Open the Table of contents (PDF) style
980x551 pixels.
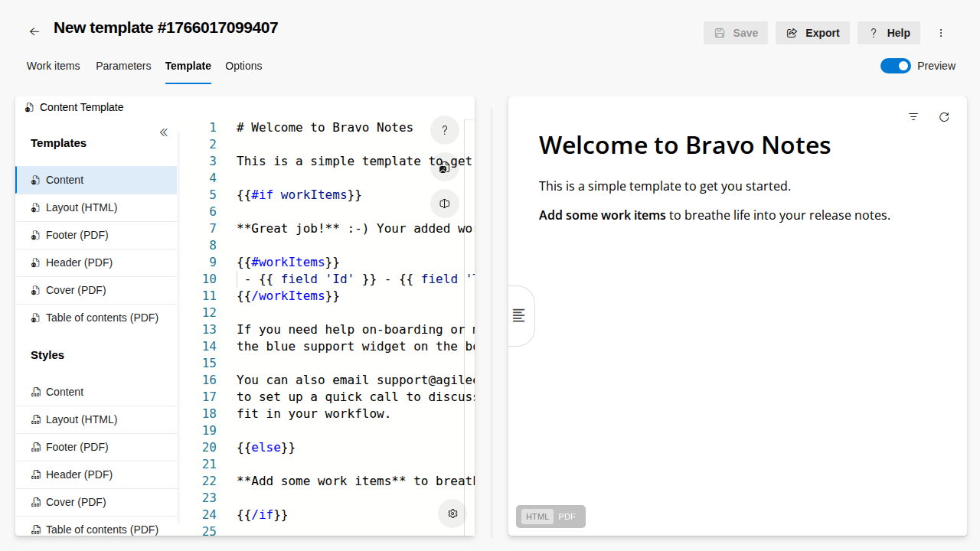pyautogui.click(x=102, y=529)
